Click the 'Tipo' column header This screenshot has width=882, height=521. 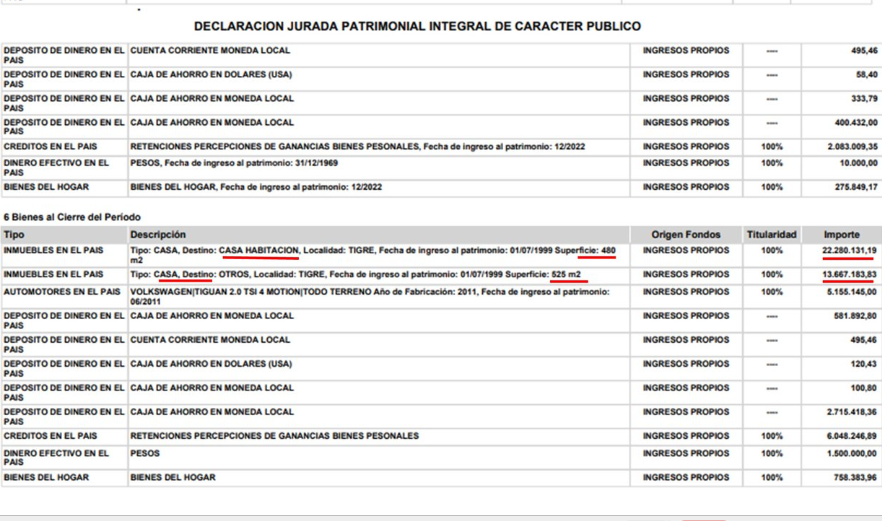point(14,235)
